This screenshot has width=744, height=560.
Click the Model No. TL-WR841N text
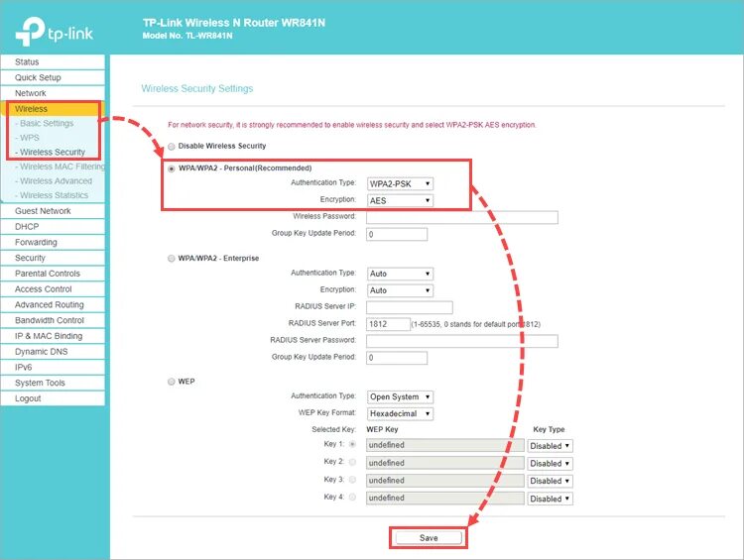click(x=187, y=36)
